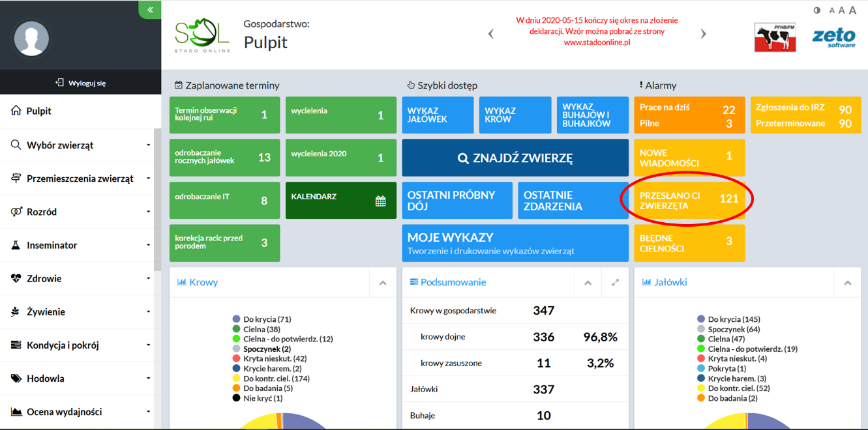Click the bar chart icon beside Jałówki
The height and width of the screenshot is (430, 868).
click(647, 282)
